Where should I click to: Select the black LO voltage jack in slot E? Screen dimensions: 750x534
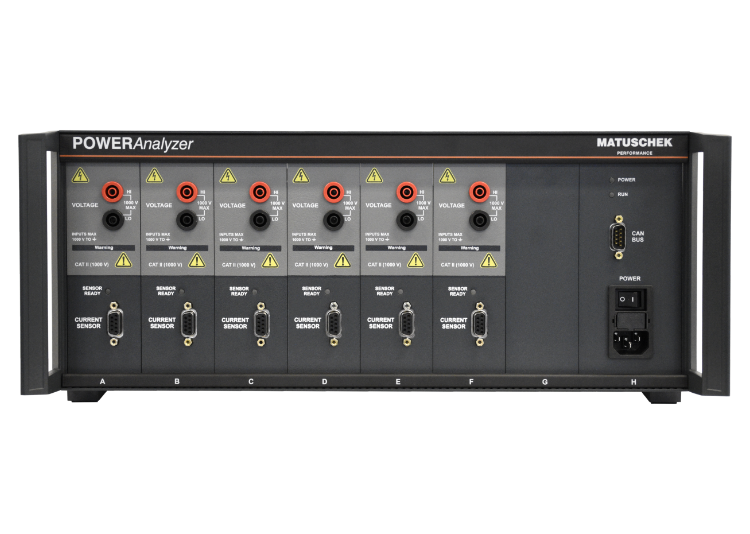pos(407,220)
